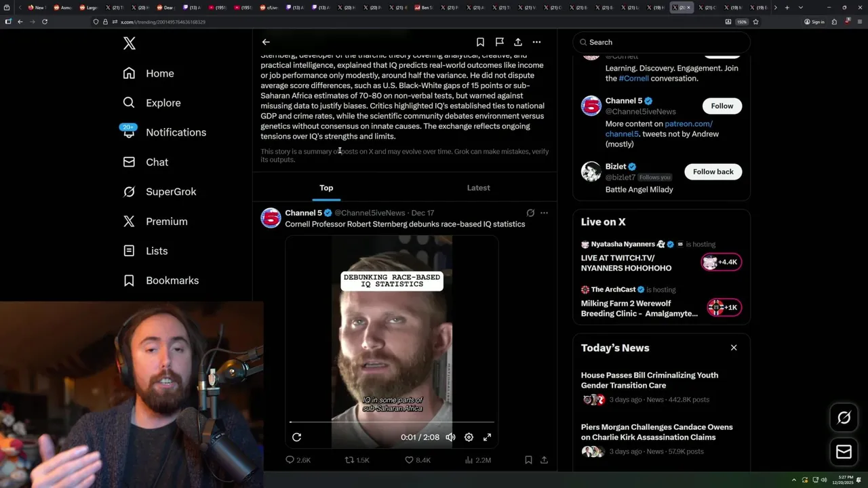868x488 pixels.
Task: Join Nyatasha Nyanners live with +4.4K listeners
Action: (722, 262)
